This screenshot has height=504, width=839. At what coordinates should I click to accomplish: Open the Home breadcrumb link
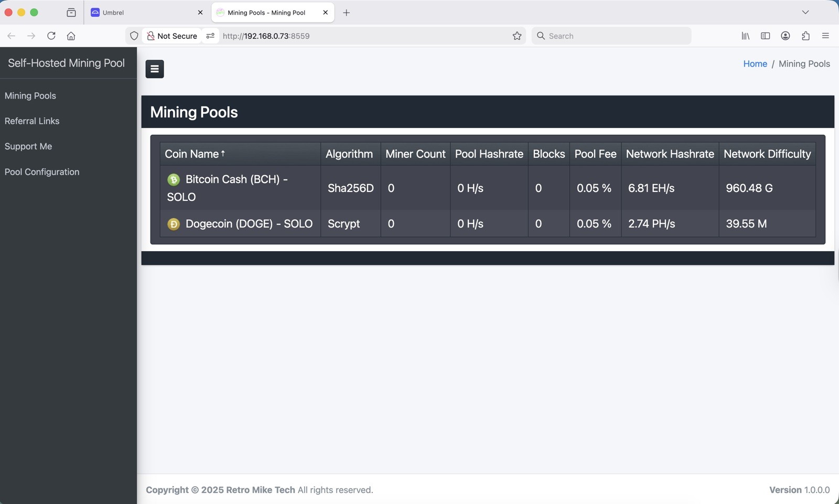[x=755, y=63]
